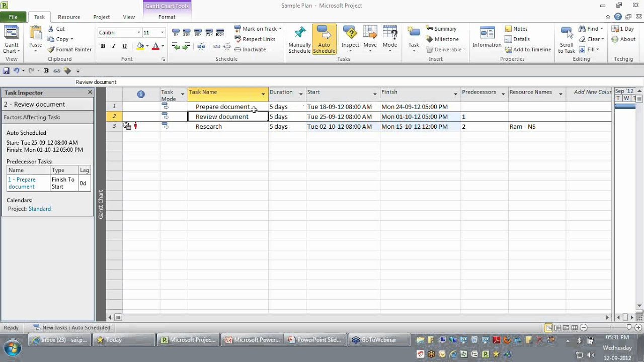Toggle Italic formatting
The height and width of the screenshot is (362, 644).
pyautogui.click(x=114, y=46)
